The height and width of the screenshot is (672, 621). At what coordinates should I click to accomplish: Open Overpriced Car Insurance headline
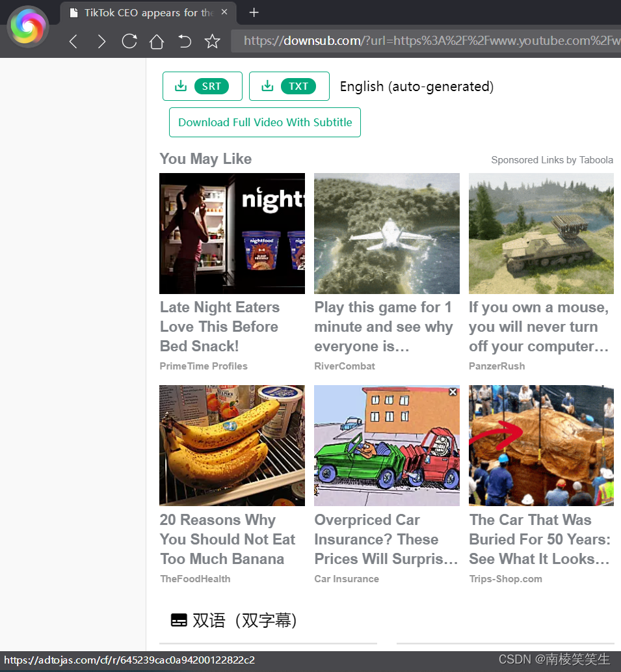[386, 539]
